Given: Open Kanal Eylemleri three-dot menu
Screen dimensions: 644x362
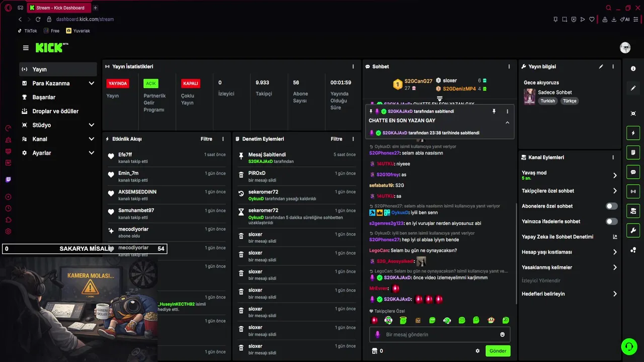Looking at the screenshot, I should (613, 157).
